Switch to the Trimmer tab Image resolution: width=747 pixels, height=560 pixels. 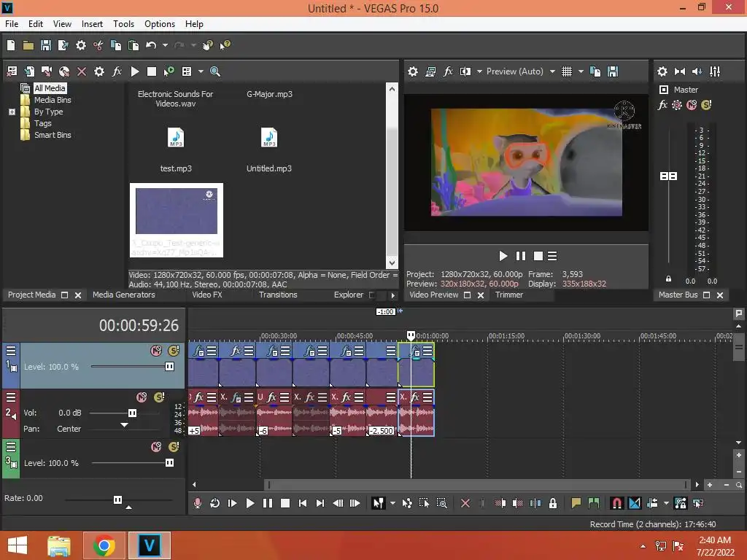click(509, 295)
